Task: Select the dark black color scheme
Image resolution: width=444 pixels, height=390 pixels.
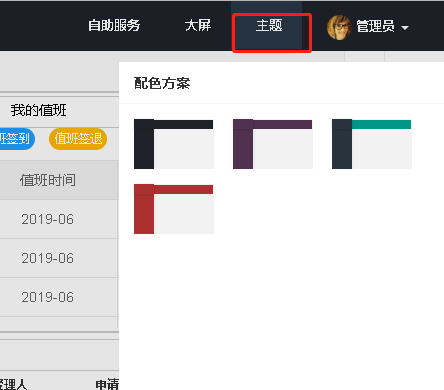Action: (x=174, y=144)
